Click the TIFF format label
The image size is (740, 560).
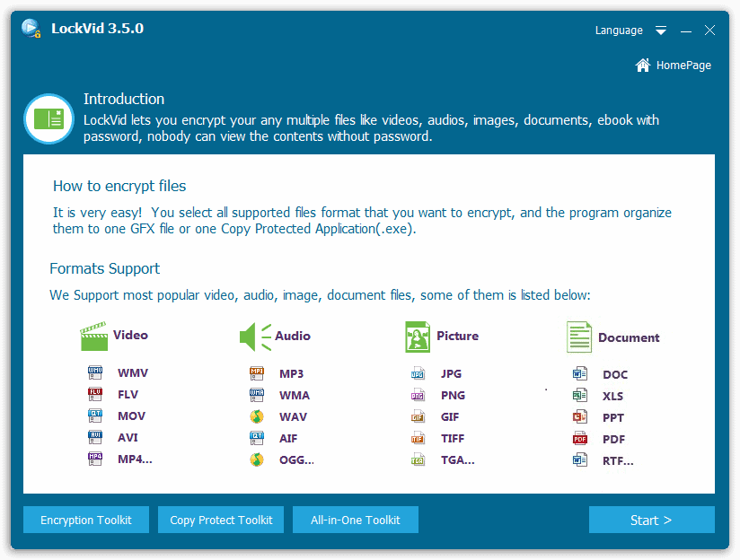(x=453, y=439)
